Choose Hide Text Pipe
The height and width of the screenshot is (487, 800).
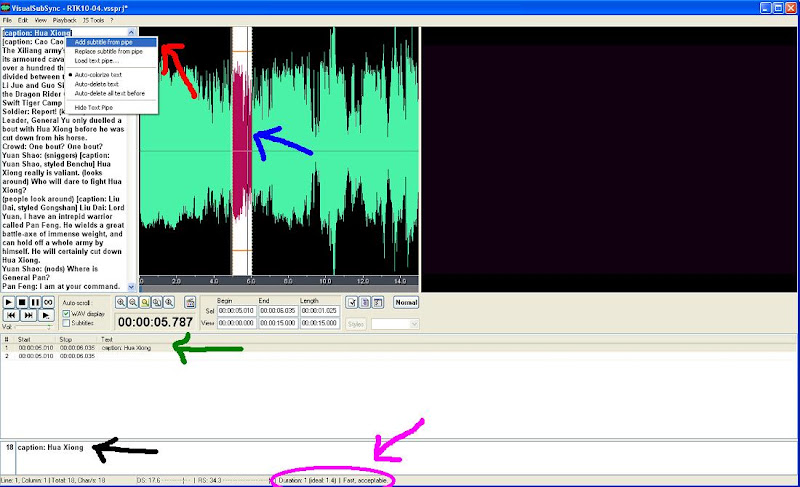point(111,108)
